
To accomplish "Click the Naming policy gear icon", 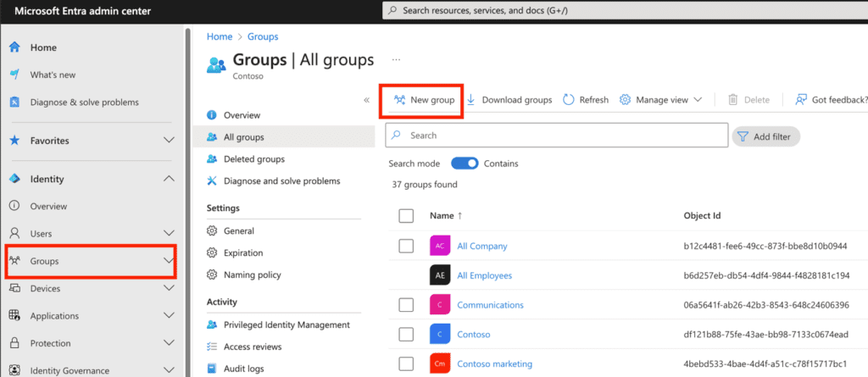I will pos(211,274).
